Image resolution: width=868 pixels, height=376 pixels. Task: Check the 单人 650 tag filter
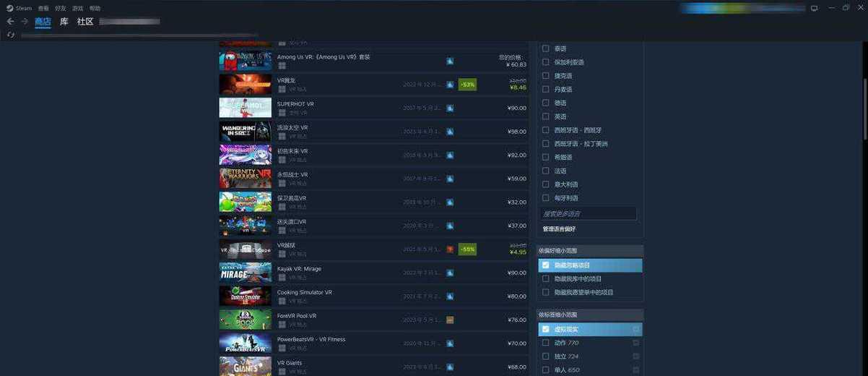546,369
